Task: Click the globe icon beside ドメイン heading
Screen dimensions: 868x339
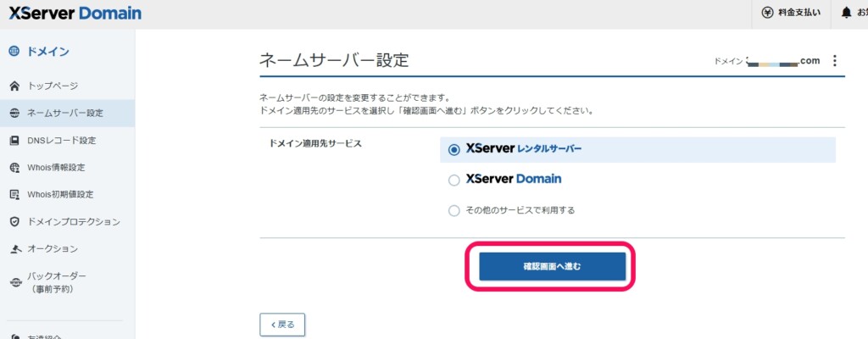Action: [x=14, y=52]
